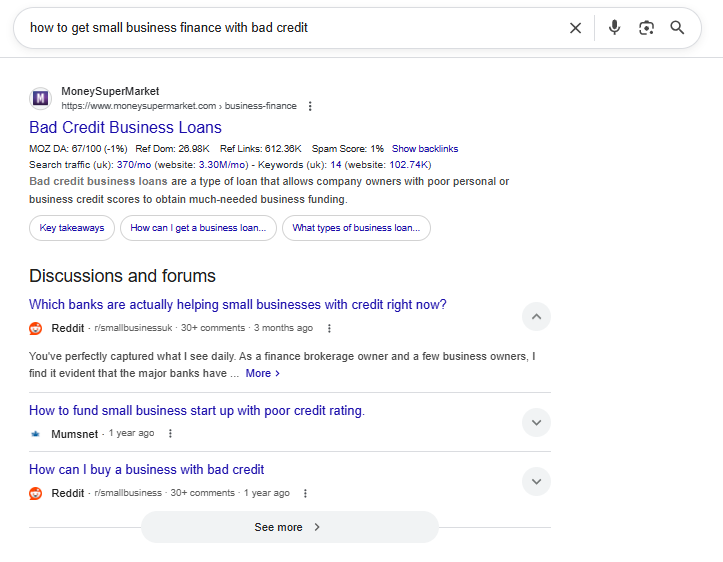
Task: Click the MoneySuperMarket favicon logo
Action: pyautogui.click(x=41, y=98)
